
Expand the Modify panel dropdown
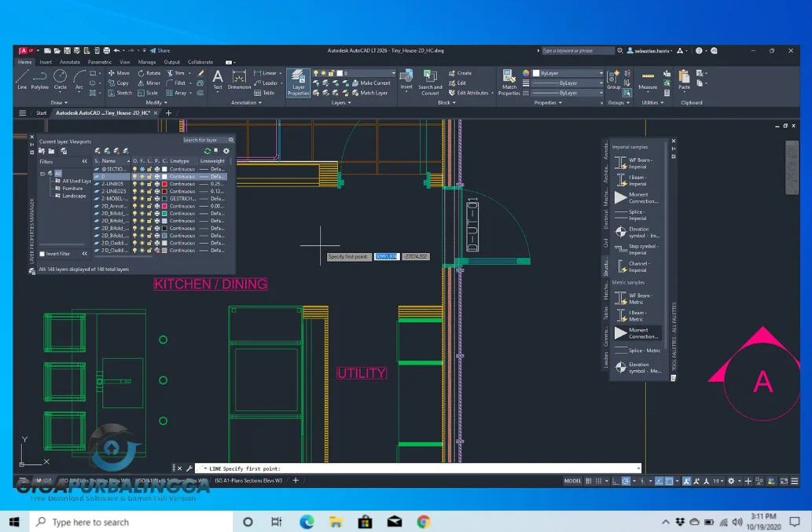156,103
